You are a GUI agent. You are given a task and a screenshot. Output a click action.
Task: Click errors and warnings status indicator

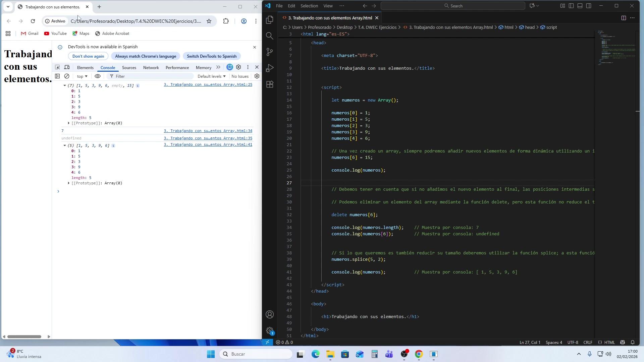(x=284, y=342)
